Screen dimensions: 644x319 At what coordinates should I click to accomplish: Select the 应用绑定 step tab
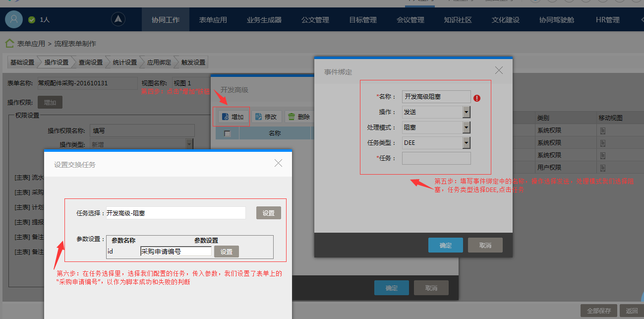pos(159,62)
